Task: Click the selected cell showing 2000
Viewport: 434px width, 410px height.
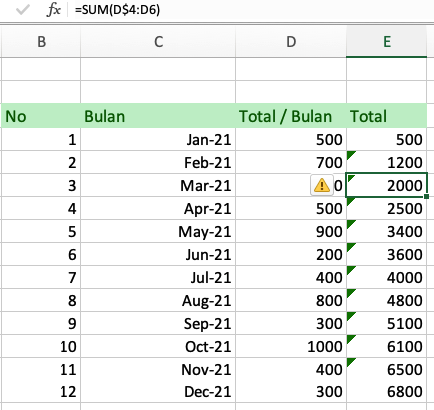Action: (387, 185)
